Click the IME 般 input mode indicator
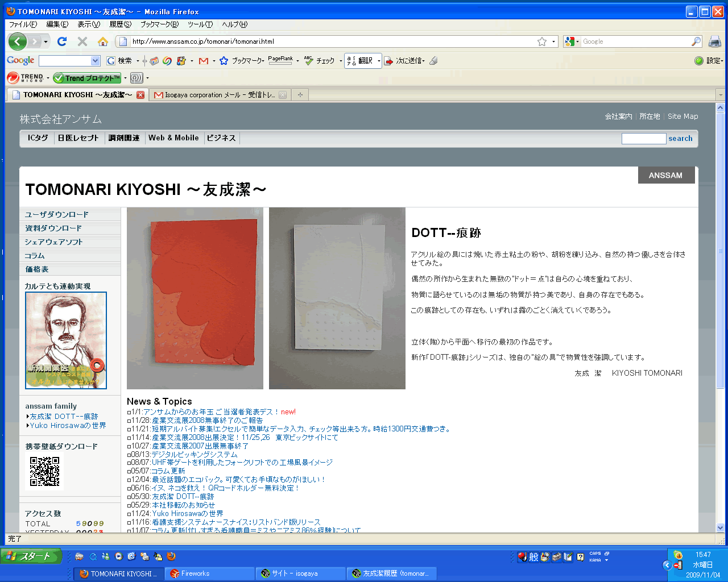The width and height of the screenshot is (728, 582). pos(533,557)
